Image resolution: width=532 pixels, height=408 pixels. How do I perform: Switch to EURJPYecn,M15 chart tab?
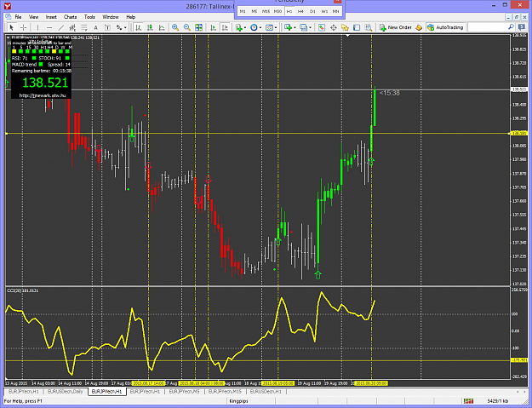tap(225, 392)
